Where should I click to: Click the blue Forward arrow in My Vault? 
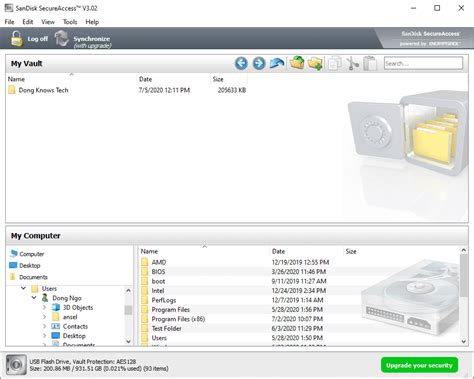click(x=259, y=63)
